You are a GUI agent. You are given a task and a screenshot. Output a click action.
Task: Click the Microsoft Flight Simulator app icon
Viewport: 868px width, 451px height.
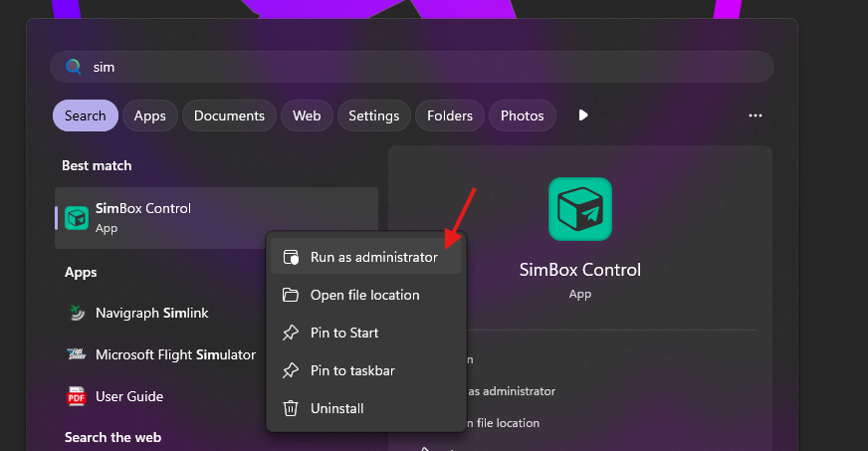77,355
